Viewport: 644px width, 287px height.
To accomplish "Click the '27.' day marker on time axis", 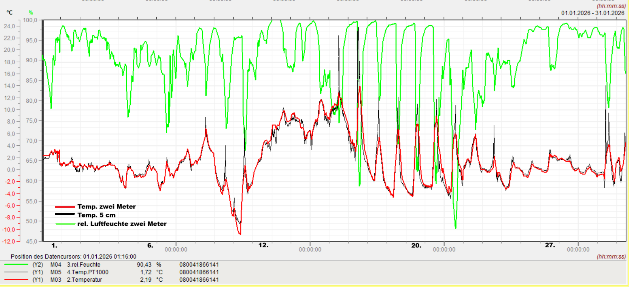I will click(550, 245).
